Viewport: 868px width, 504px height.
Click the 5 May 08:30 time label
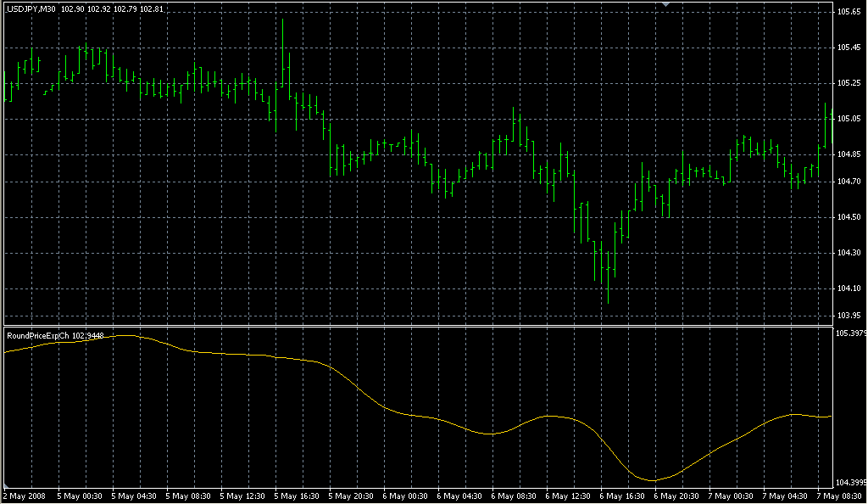[187, 496]
